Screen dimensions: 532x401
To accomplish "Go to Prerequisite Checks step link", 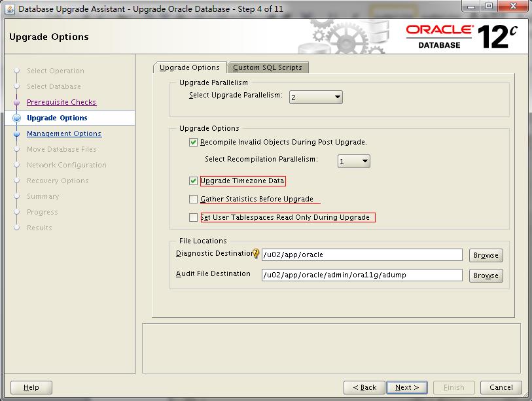I will (62, 102).
